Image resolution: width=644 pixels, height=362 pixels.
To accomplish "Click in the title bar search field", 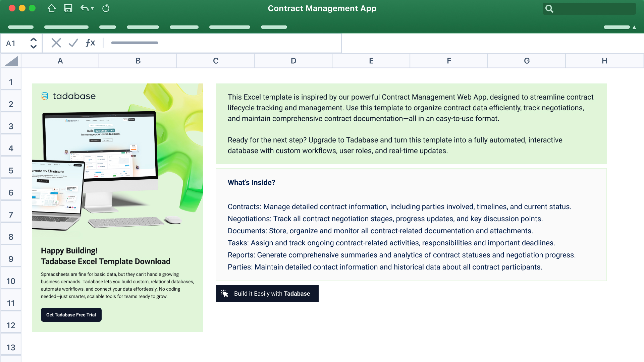I will pyautogui.click(x=589, y=9).
